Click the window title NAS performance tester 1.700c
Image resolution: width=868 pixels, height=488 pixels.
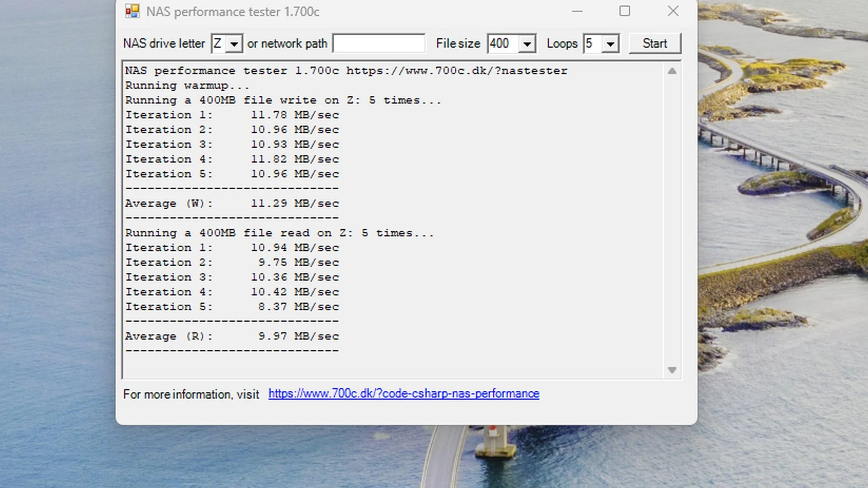pyautogui.click(x=232, y=12)
